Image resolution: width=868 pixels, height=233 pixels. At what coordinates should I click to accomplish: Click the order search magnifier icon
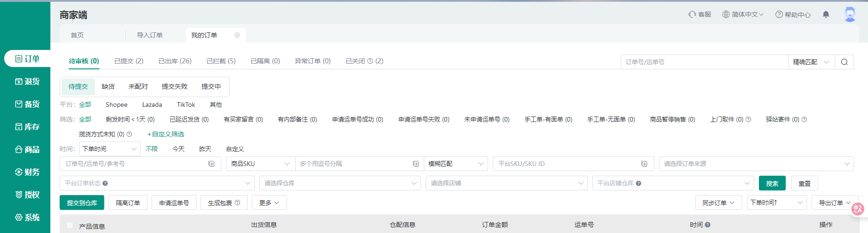click(844, 62)
